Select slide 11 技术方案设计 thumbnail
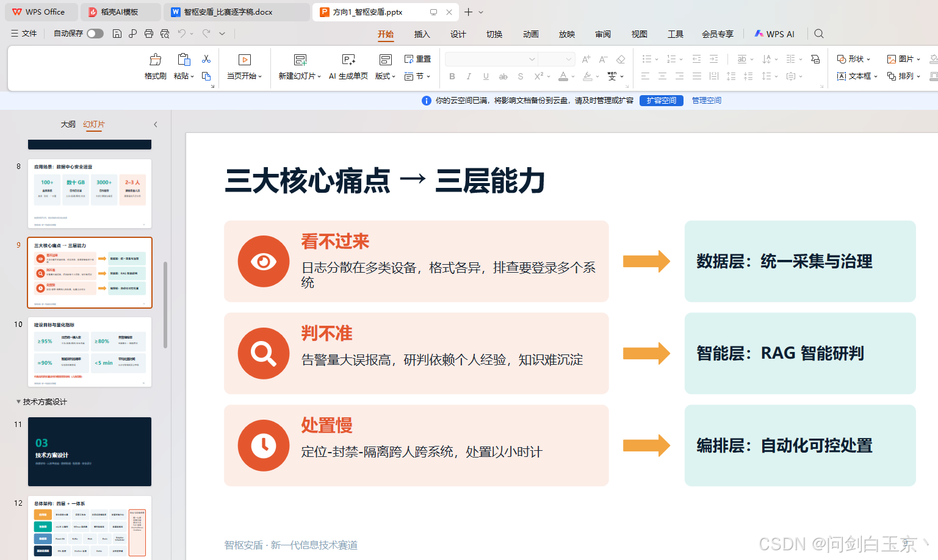This screenshot has height=560, width=938. click(x=90, y=451)
